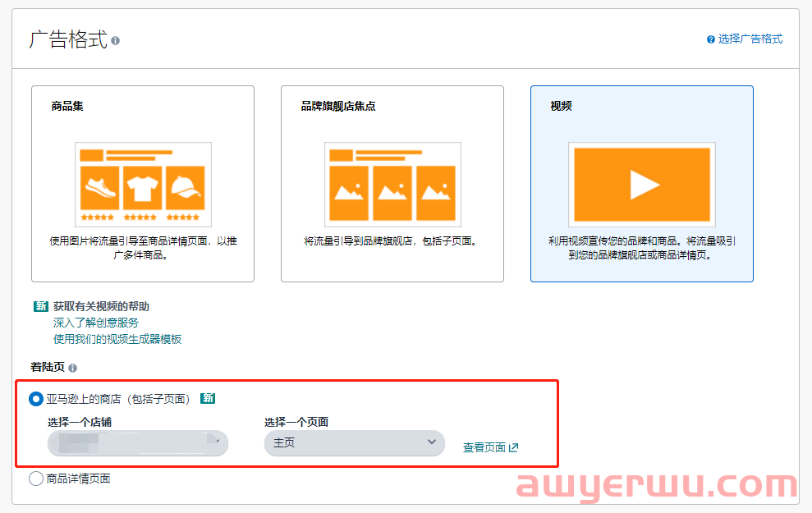Click the store spotlight illustration thumbnail
812x513 pixels.
coord(392,185)
